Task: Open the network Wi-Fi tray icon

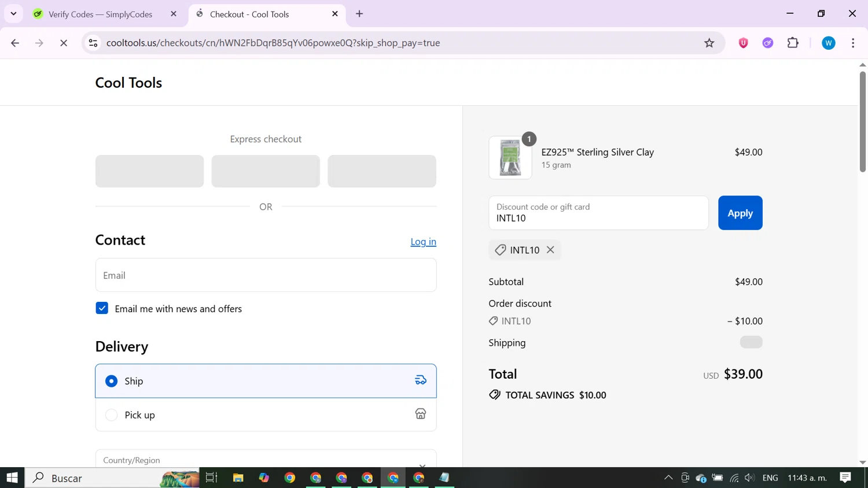Action: point(734,478)
